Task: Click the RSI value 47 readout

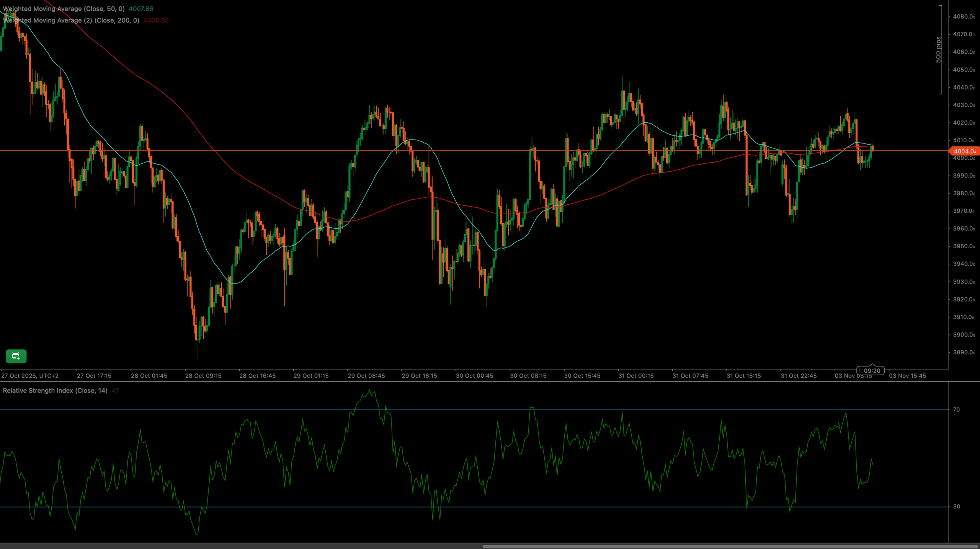Action: (x=115, y=391)
